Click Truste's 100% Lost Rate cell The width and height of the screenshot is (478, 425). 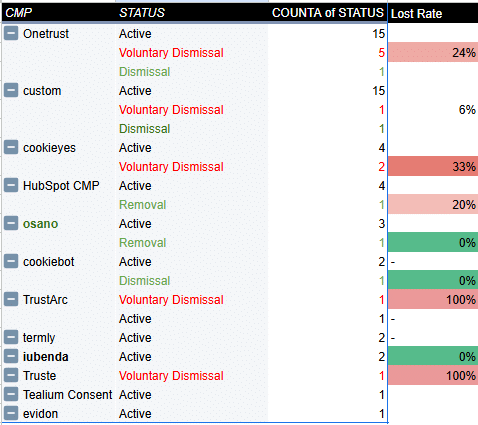tap(433, 375)
